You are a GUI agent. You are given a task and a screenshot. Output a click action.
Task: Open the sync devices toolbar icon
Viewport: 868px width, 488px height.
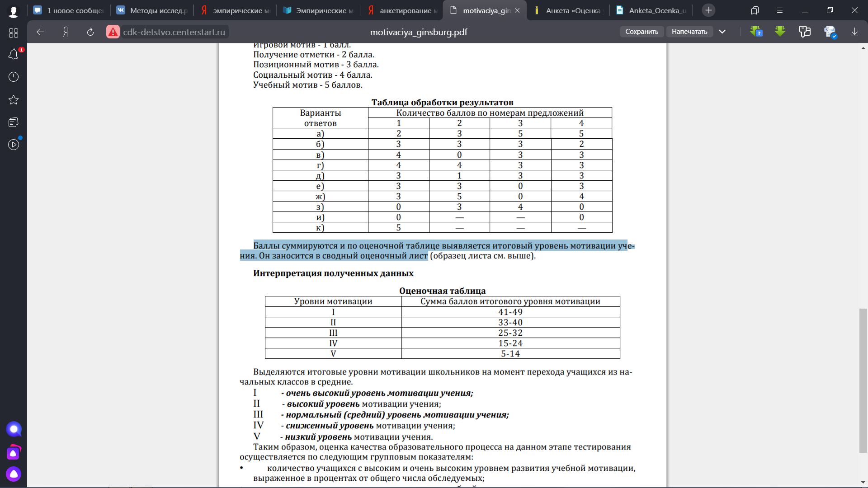[x=830, y=32]
